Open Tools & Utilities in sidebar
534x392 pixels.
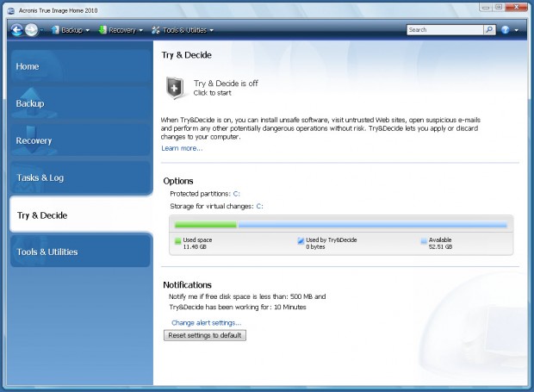80,252
